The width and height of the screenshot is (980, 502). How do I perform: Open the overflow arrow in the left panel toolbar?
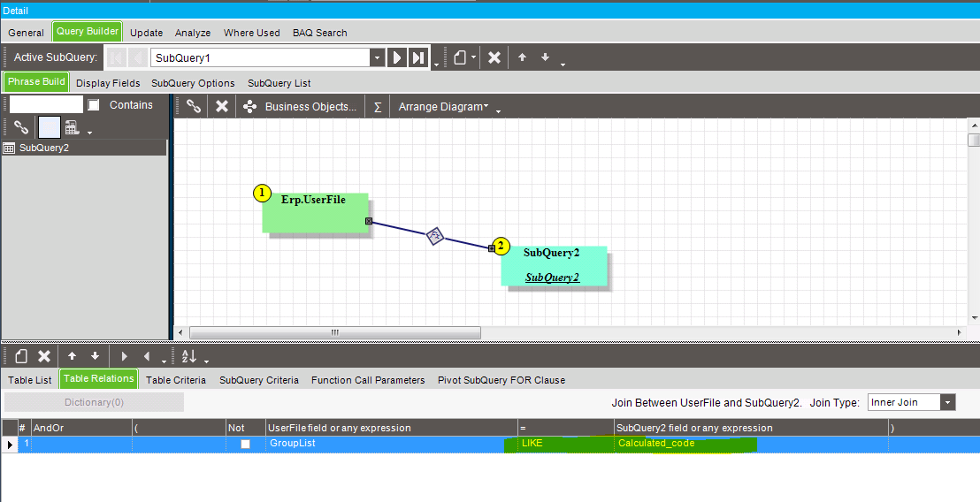click(x=90, y=133)
